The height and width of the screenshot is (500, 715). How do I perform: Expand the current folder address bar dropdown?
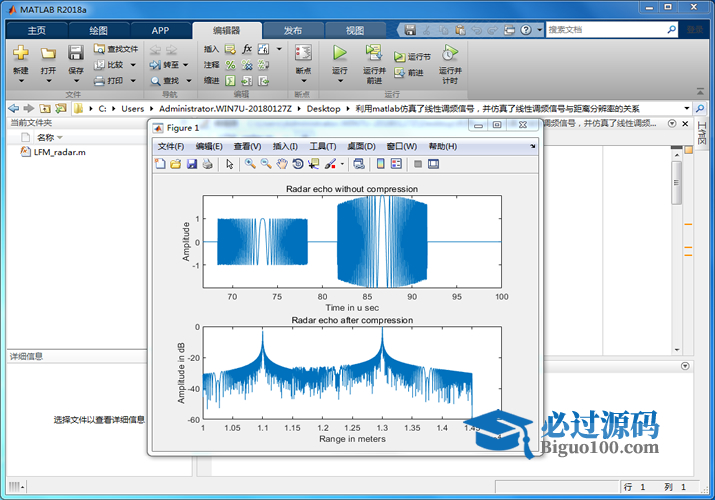[687, 108]
